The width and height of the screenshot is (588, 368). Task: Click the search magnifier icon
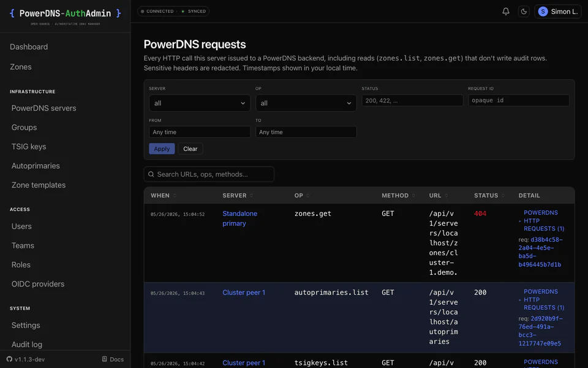151,174
